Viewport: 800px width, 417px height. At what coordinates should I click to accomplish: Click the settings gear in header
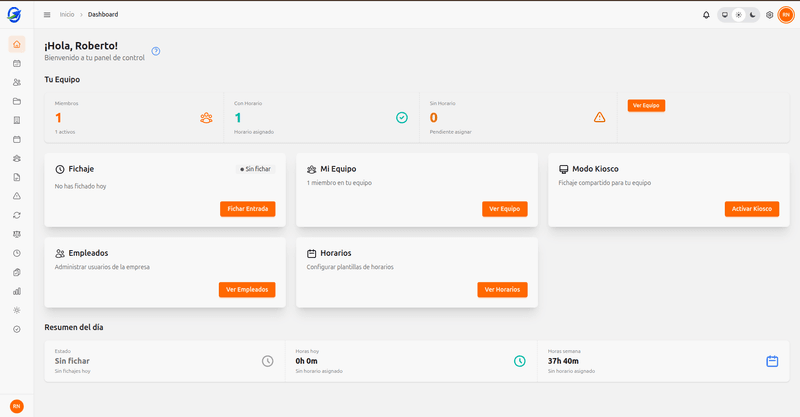(769, 15)
